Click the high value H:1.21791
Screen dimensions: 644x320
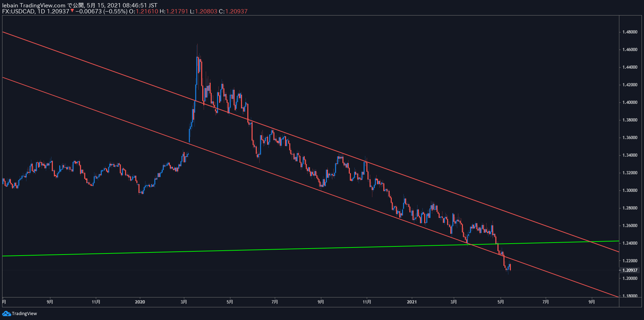coord(174,11)
